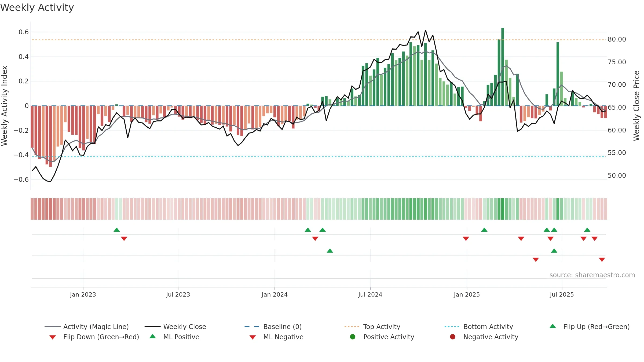Click the green ML Positive marker in spring 2024
This screenshot has width=644, height=362.
[330, 251]
